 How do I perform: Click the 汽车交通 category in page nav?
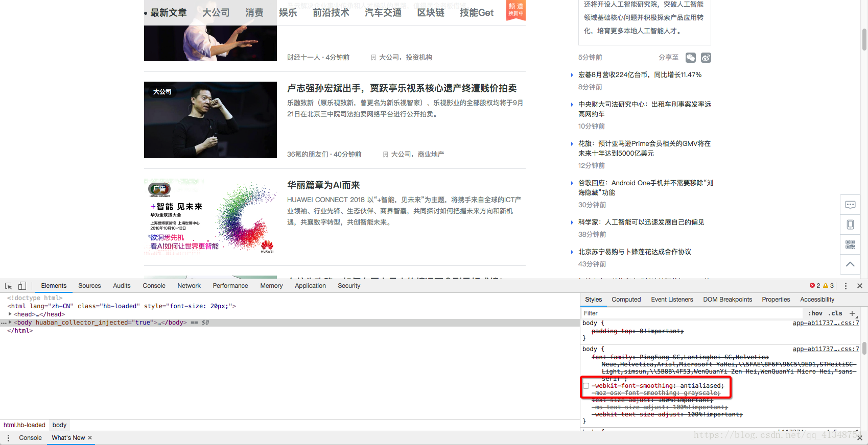[383, 13]
